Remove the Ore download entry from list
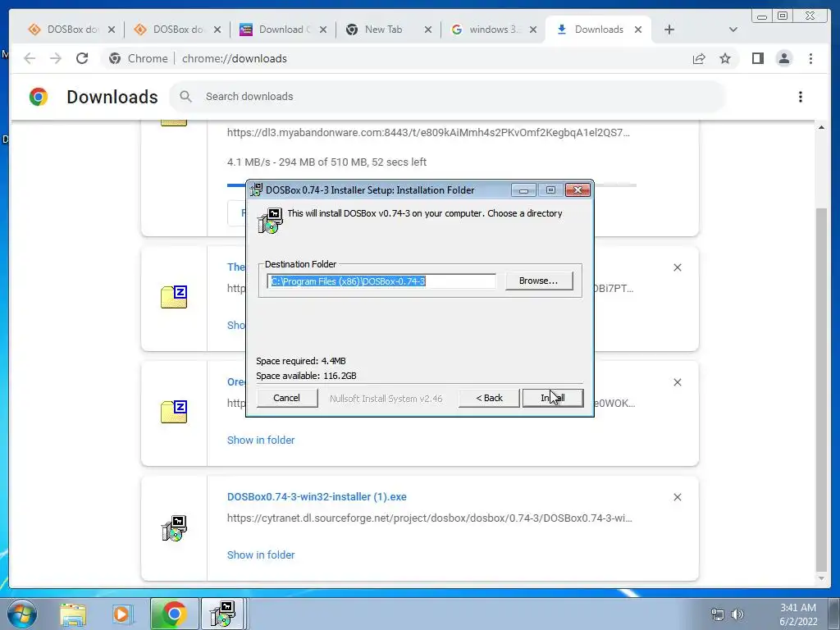Image resolution: width=840 pixels, height=630 pixels. pos(677,382)
